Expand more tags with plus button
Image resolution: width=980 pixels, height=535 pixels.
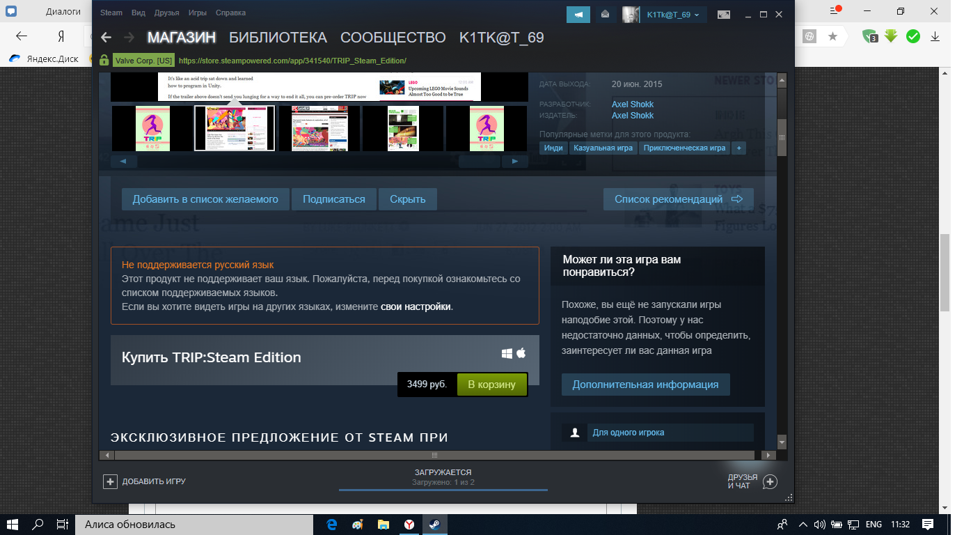(x=738, y=148)
